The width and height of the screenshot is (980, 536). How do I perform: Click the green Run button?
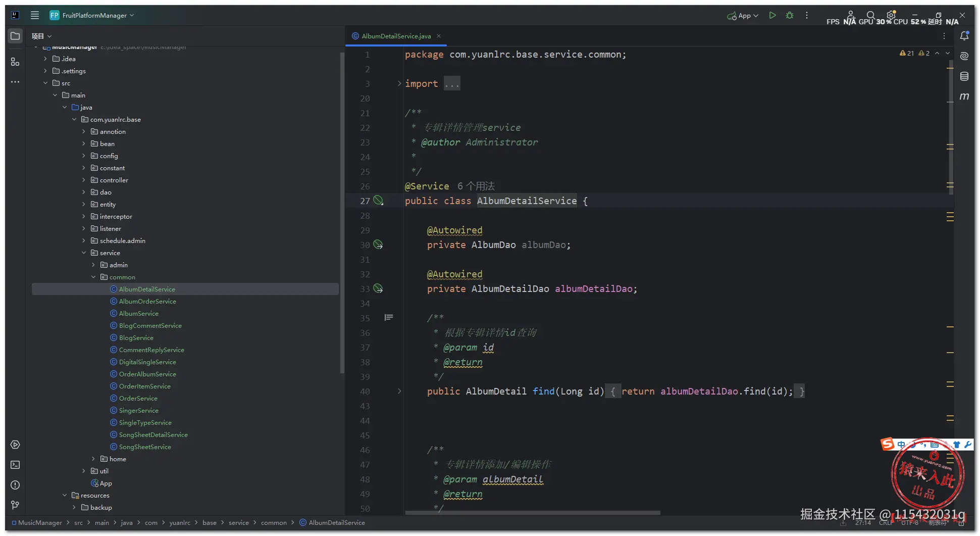(x=772, y=16)
